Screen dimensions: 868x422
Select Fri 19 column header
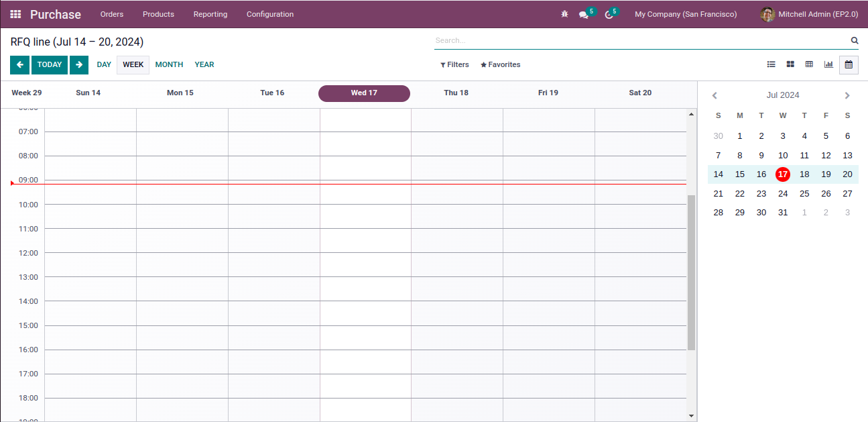coord(548,93)
